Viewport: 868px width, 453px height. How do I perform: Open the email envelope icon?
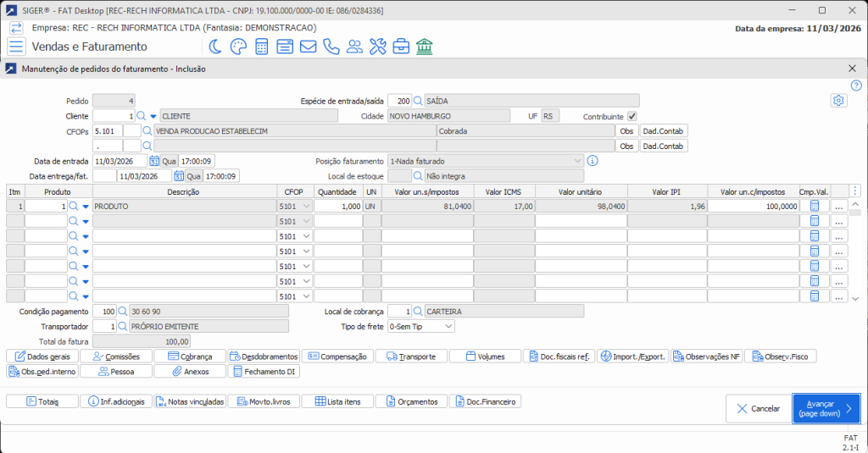pos(308,47)
